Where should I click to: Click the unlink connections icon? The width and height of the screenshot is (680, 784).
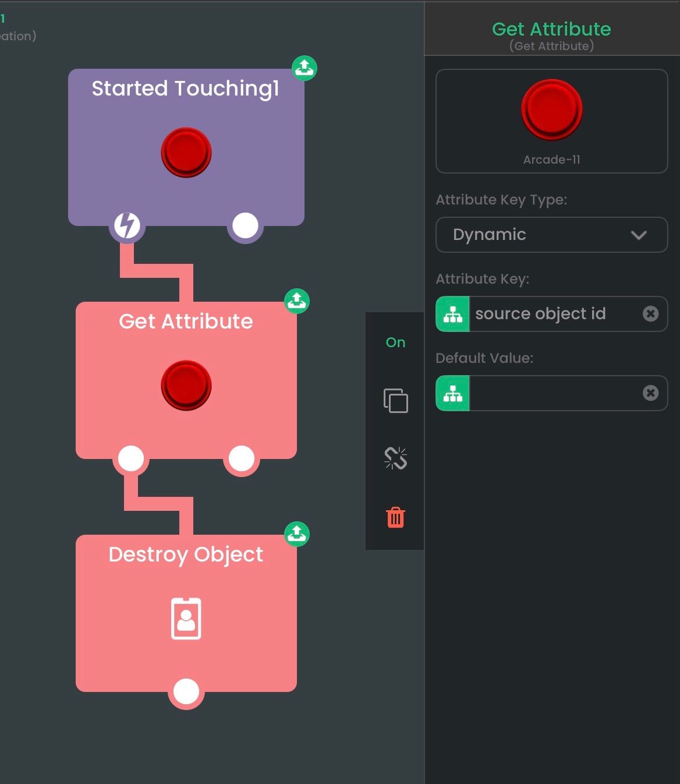point(395,458)
